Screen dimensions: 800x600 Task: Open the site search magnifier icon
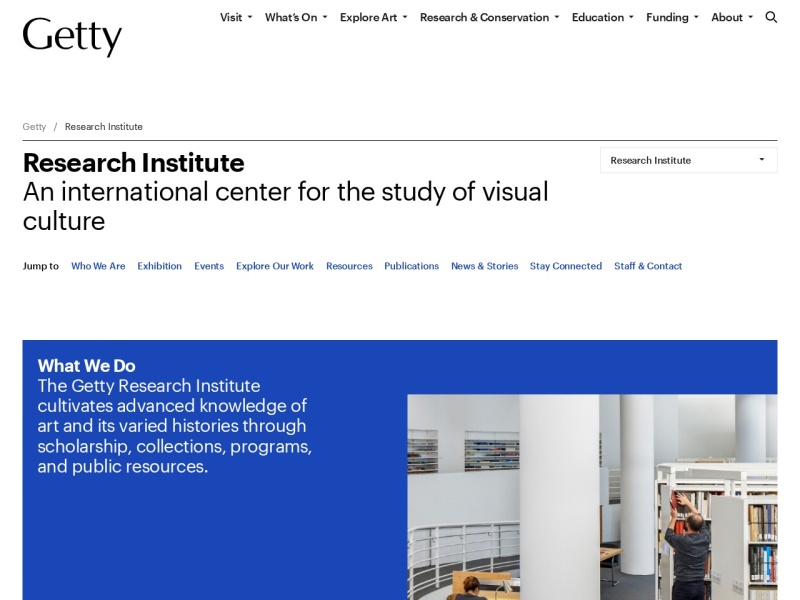pyautogui.click(x=771, y=17)
